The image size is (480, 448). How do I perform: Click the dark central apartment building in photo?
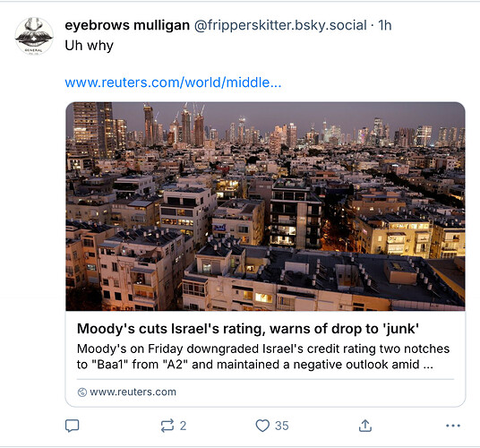[x=296, y=212]
